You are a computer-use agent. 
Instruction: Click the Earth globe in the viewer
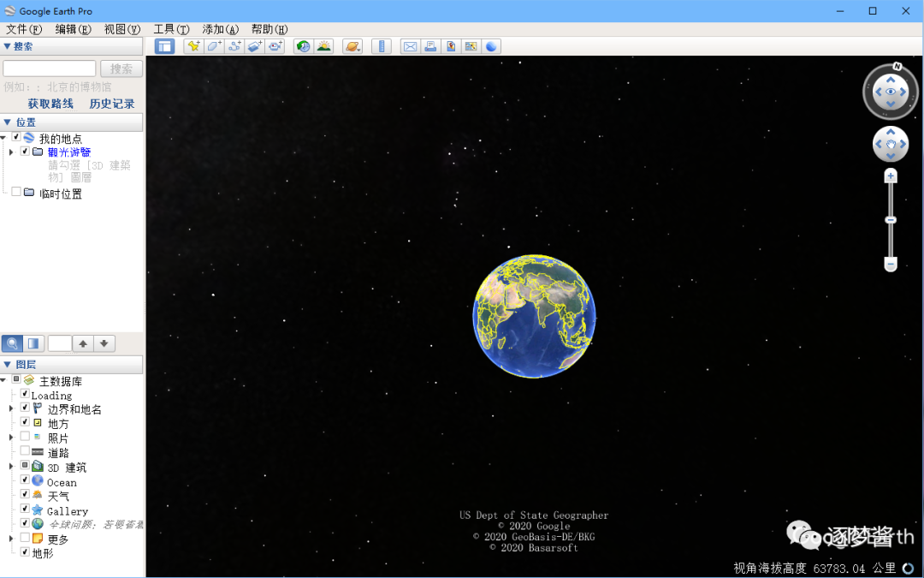534,316
